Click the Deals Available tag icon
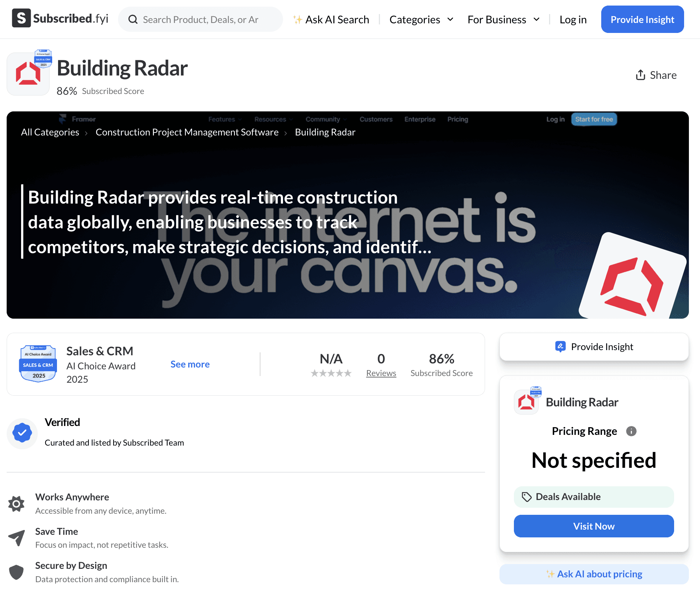 click(x=526, y=497)
